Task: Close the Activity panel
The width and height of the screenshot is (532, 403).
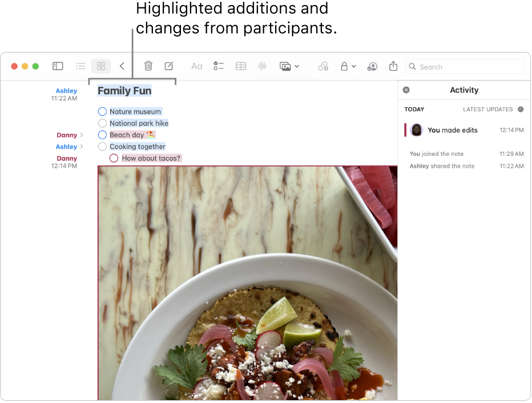Action: (406, 90)
